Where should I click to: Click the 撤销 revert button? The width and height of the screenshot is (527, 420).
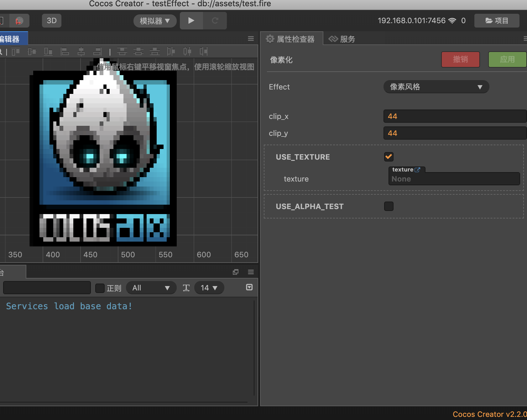(460, 59)
